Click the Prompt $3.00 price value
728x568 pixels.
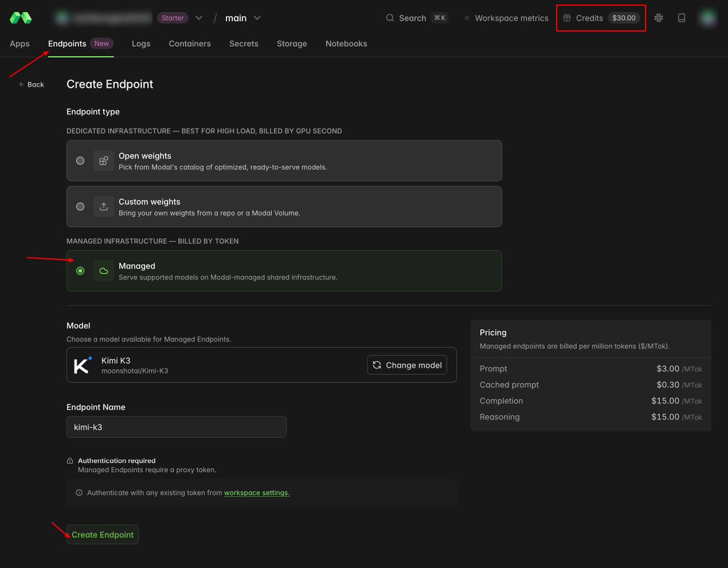668,369
